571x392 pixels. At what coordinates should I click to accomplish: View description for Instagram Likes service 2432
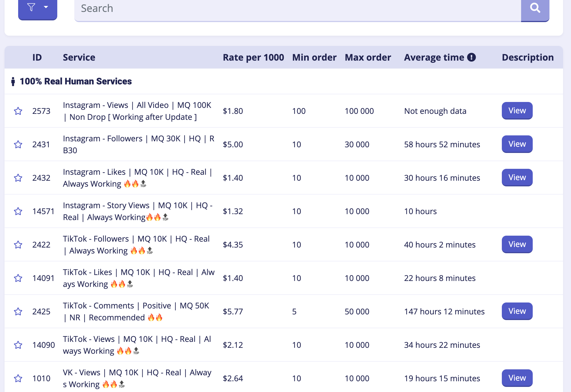(517, 178)
